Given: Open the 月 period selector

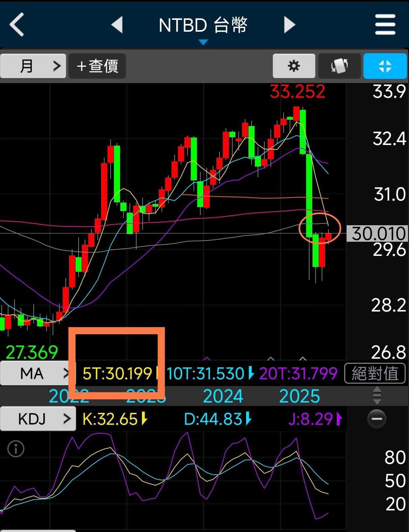Looking at the screenshot, I should click(x=33, y=66).
